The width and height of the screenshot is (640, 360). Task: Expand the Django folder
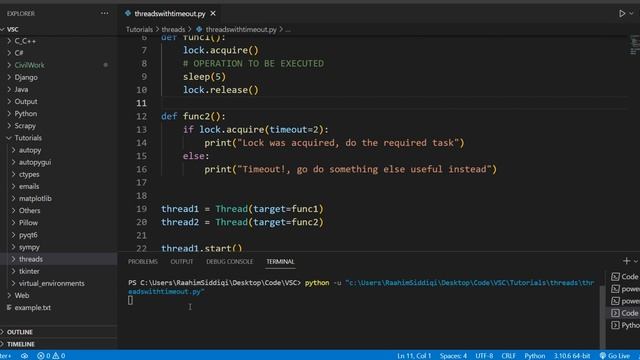point(26,78)
